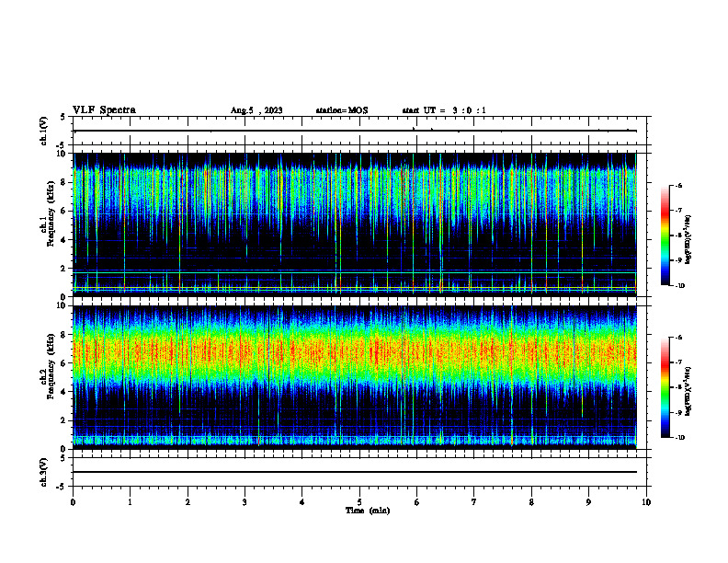Click the ch.2 spectrogram plot

tap(355, 377)
